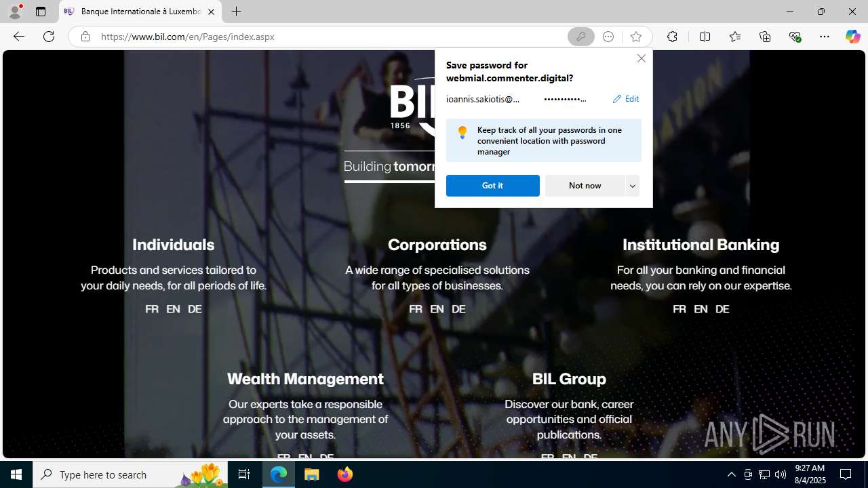The image size is (868, 488).
Task: Open the Corporations heading link
Action: click(437, 245)
